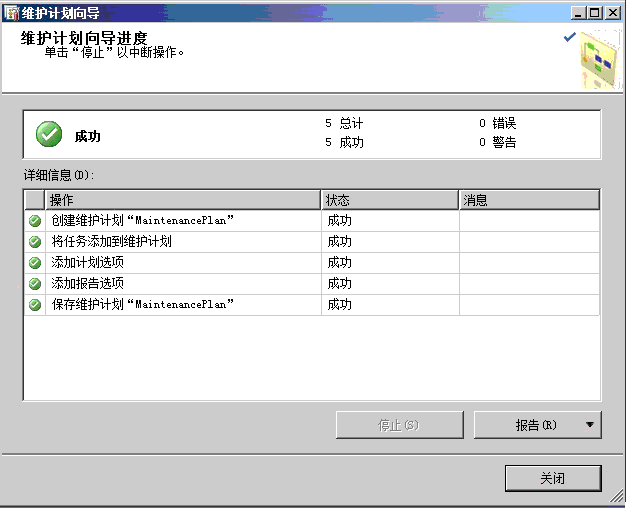Click green check icon beside 添加报告选项

tap(35, 284)
